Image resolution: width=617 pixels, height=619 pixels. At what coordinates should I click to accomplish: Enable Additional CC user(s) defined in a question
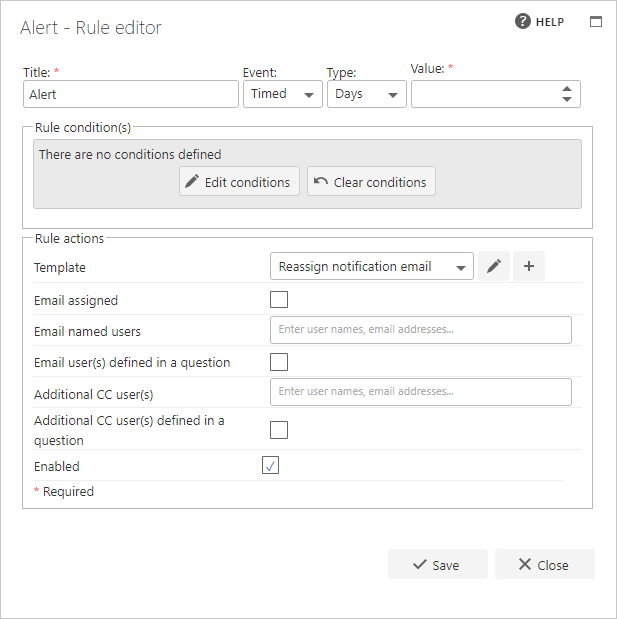279,430
